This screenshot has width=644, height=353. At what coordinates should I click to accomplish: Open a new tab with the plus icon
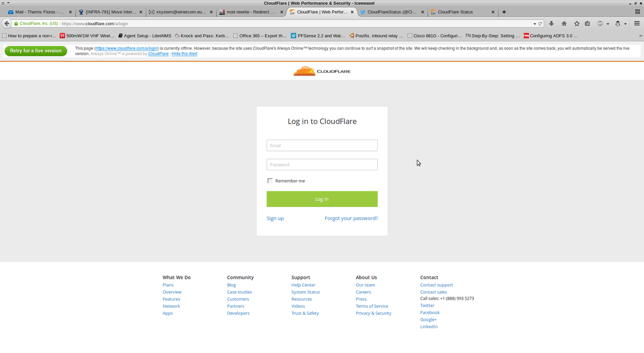pyautogui.click(x=504, y=12)
